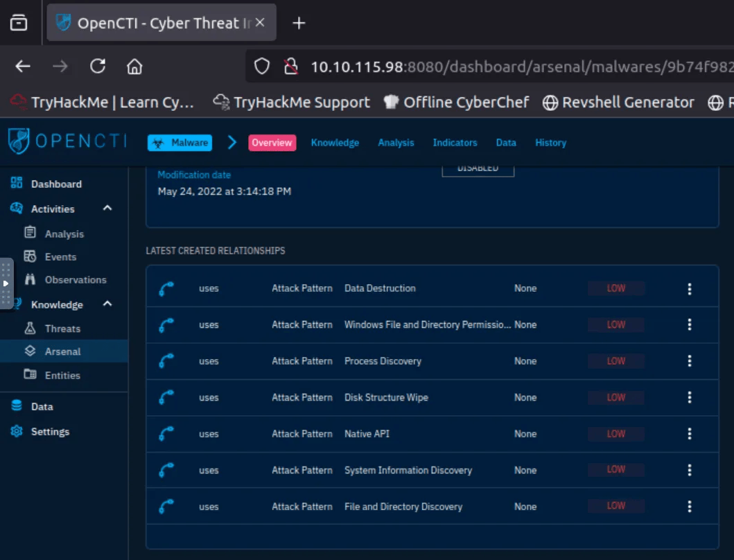Open a new browser tab with plus button
The height and width of the screenshot is (560, 734).
[299, 23]
